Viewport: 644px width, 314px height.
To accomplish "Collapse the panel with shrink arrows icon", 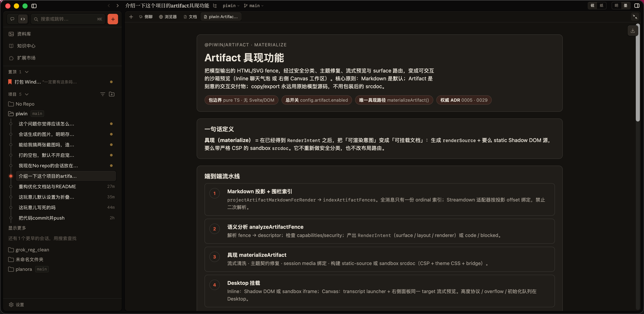I will (x=635, y=17).
